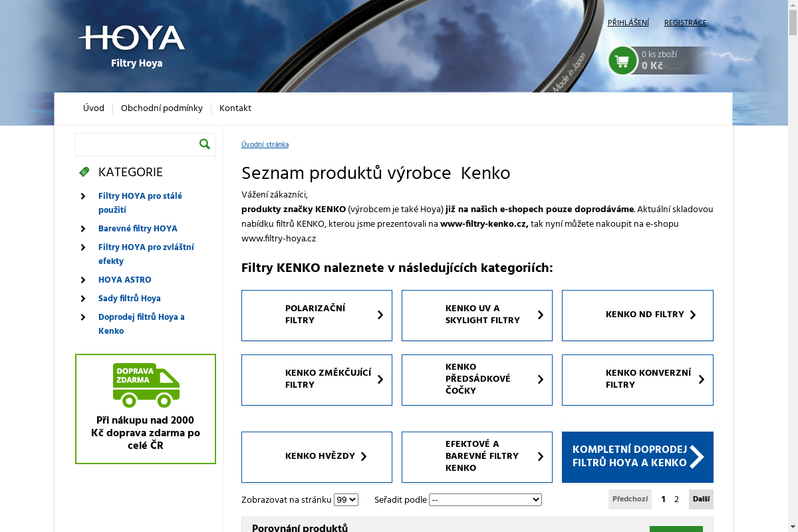
Task: Click the chevron in POLARIZAČNÍ FILTRY box
Action: click(x=380, y=315)
